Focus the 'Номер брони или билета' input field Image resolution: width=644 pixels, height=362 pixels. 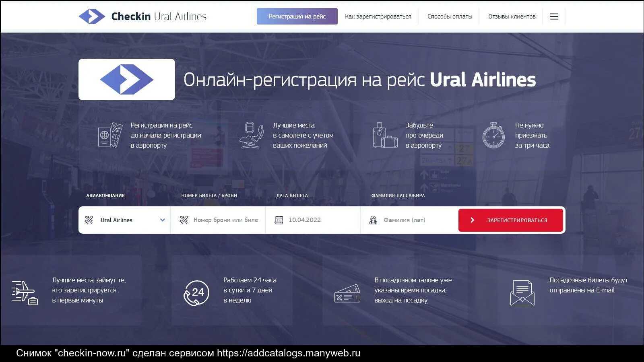tap(218, 220)
